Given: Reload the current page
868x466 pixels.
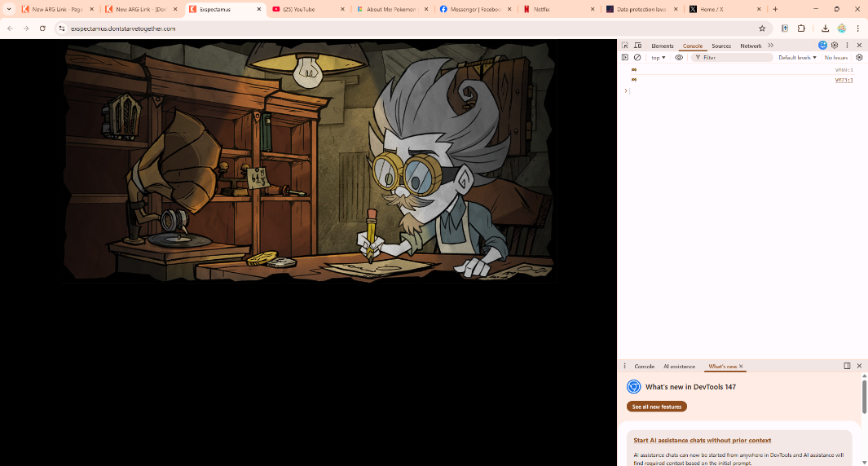Looking at the screenshot, I should click(42, 29).
